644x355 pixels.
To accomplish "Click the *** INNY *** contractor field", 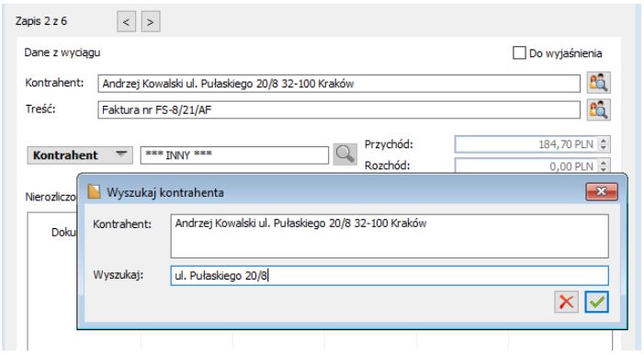I will coord(234,155).
